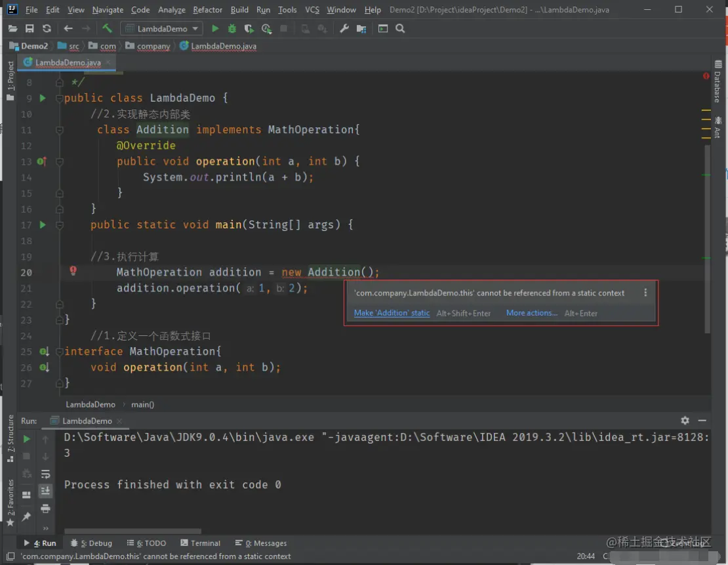The width and height of the screenshot is (728, 565).
Task: Run class via gutter arrow at line 9
Action: tap(43, 98)
